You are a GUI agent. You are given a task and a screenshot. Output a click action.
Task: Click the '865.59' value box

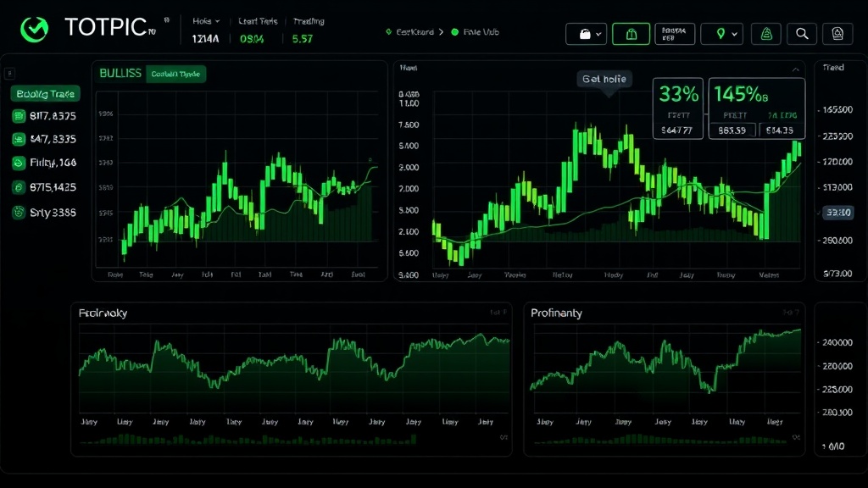point(732,130)
